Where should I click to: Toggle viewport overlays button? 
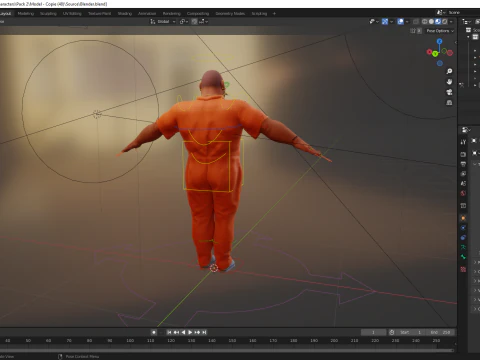[400, 21]
